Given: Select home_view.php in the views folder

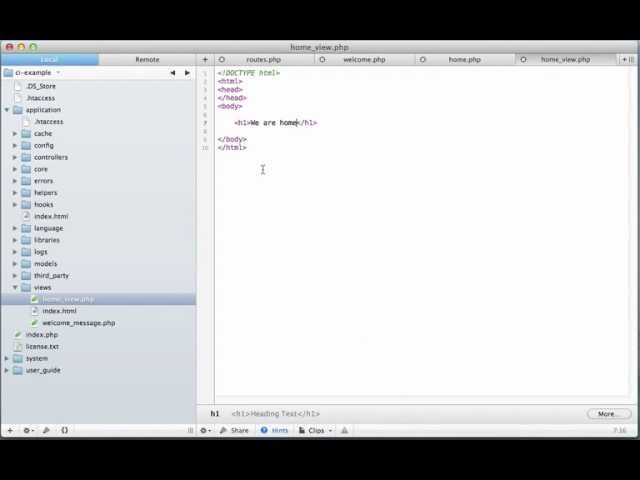Looking at the screenshot, I should pos(98,299).
